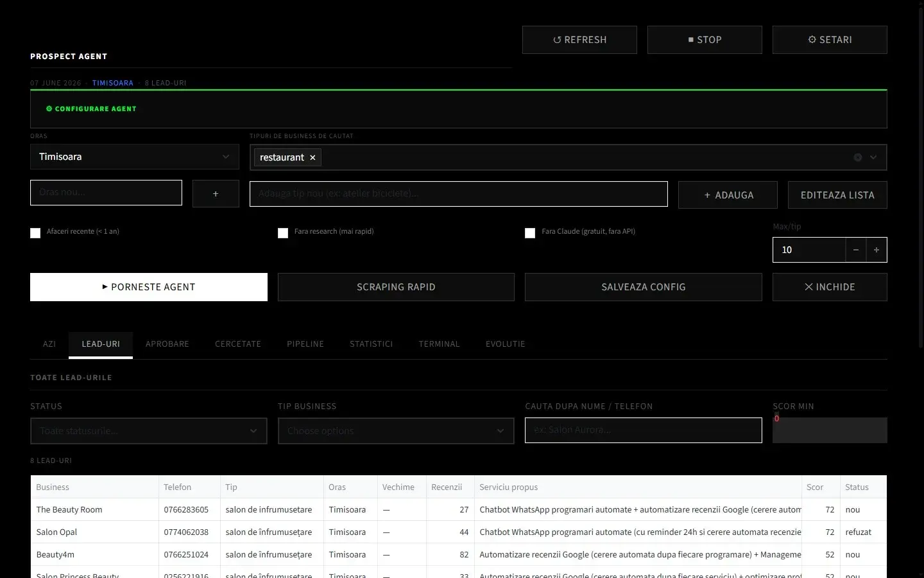Viewport: 924px width, 578px height.
Task: Sort by the Status column header
Action: 864,487
